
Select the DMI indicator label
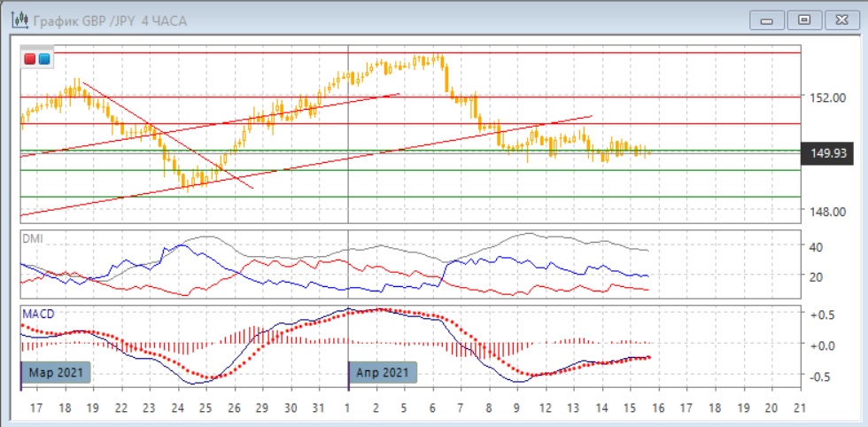(x=33, y=239)
